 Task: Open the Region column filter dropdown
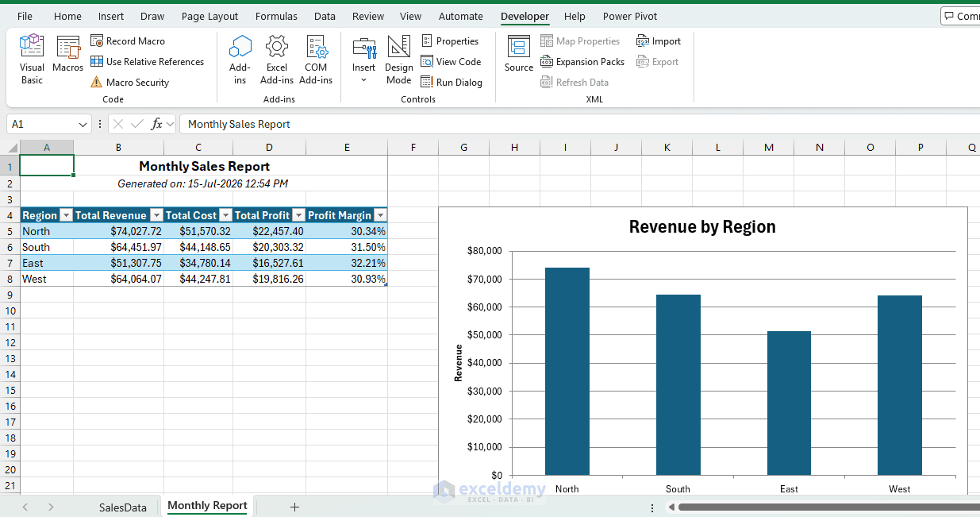(x=66, y=215)
